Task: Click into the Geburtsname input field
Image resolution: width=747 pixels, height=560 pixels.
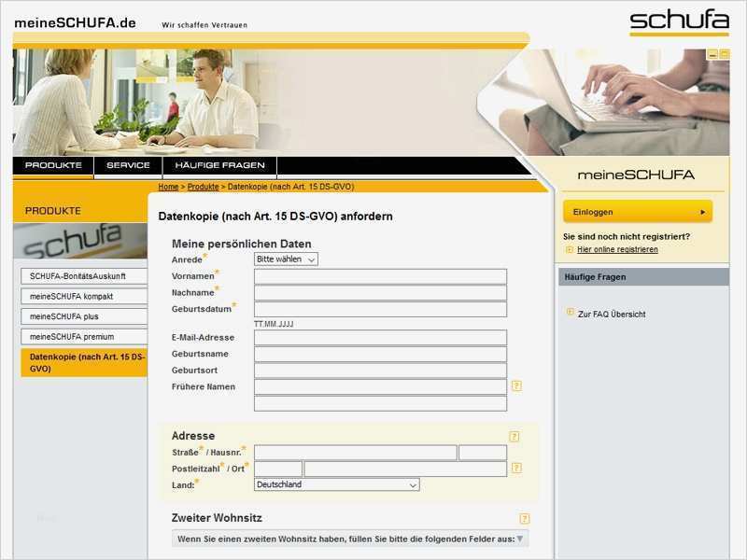Action: coord(380,355)
